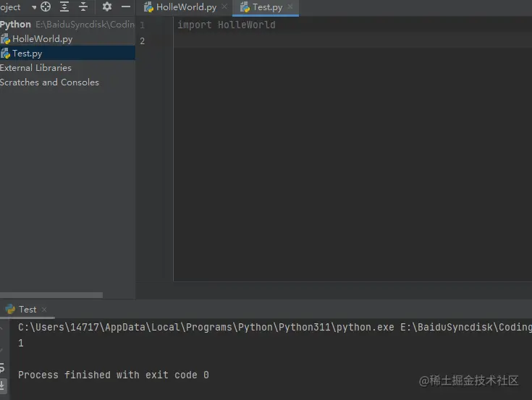Switch to the HolleWorld.py editor tab
Screen dimensions: 532x400
186,7
